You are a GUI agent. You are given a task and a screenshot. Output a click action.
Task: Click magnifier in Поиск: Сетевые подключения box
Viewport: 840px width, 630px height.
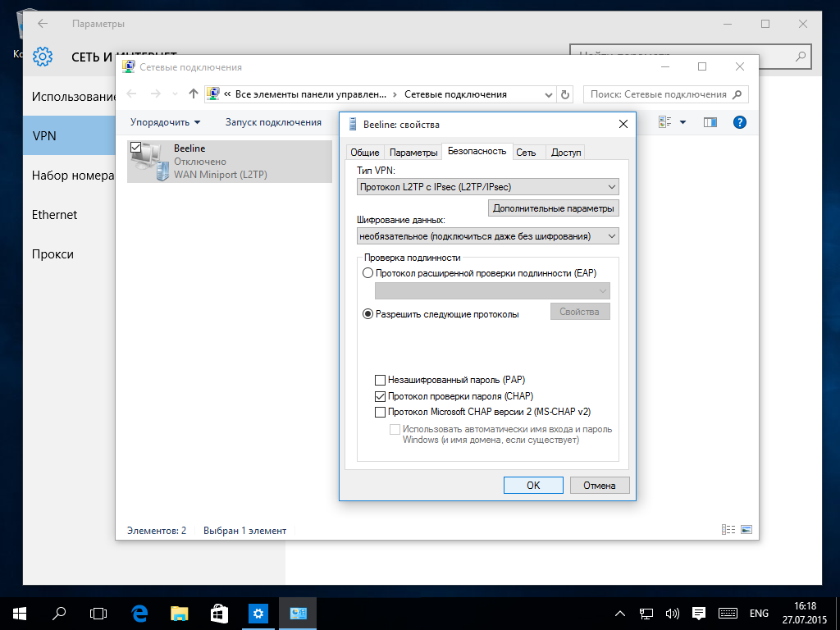point(737,94)
